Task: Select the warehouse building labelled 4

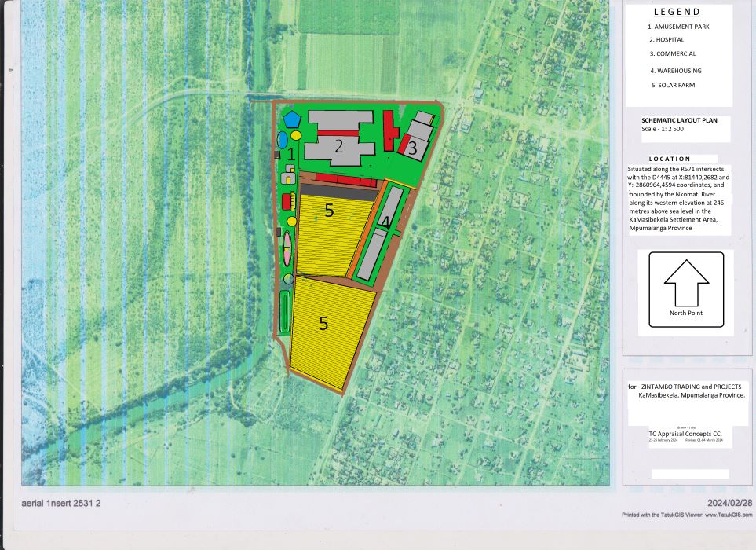Action: click(378, 234)
